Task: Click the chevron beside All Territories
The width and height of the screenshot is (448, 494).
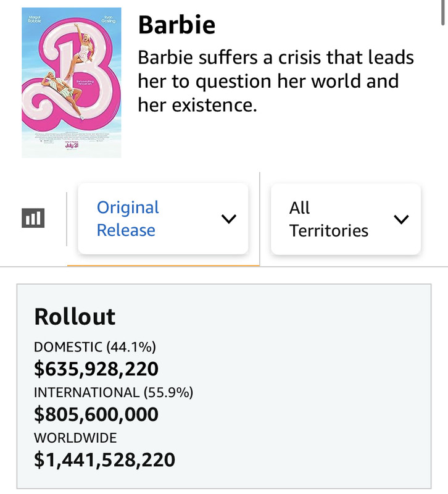Action: (401, 219)
